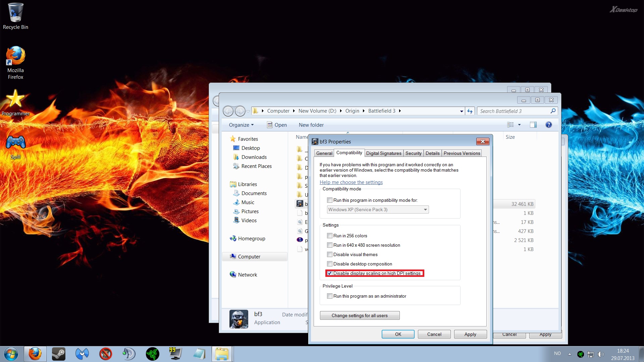Screen dimensions: 644x362
Task: Open the Previous Versions tab
Action: 462,153
